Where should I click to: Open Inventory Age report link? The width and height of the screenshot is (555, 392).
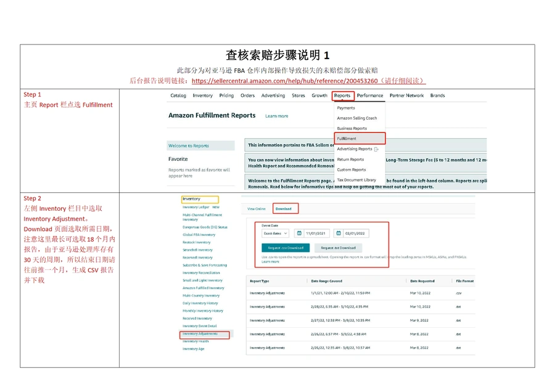click(193, 349)
